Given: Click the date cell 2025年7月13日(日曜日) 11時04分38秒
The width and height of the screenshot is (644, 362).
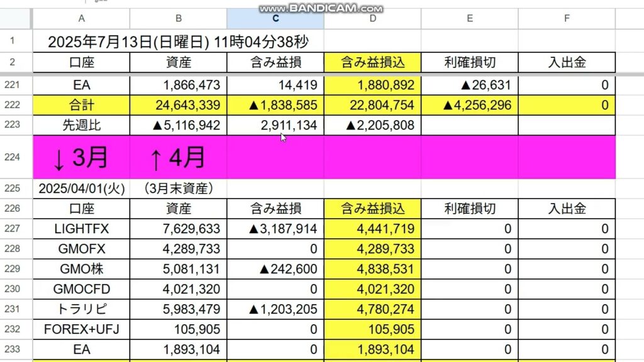Looking at the screenshot, I should pyautogui.click(x=178, y=41).
